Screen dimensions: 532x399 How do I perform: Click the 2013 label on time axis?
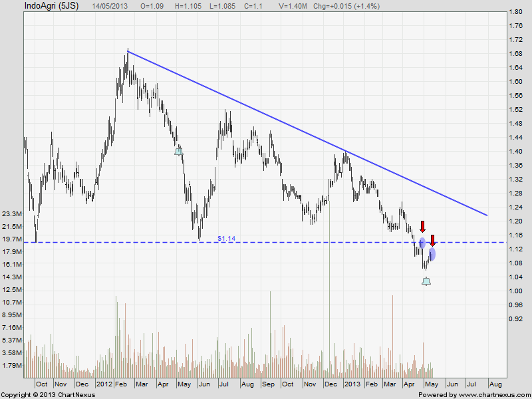[x=352, y=384]
